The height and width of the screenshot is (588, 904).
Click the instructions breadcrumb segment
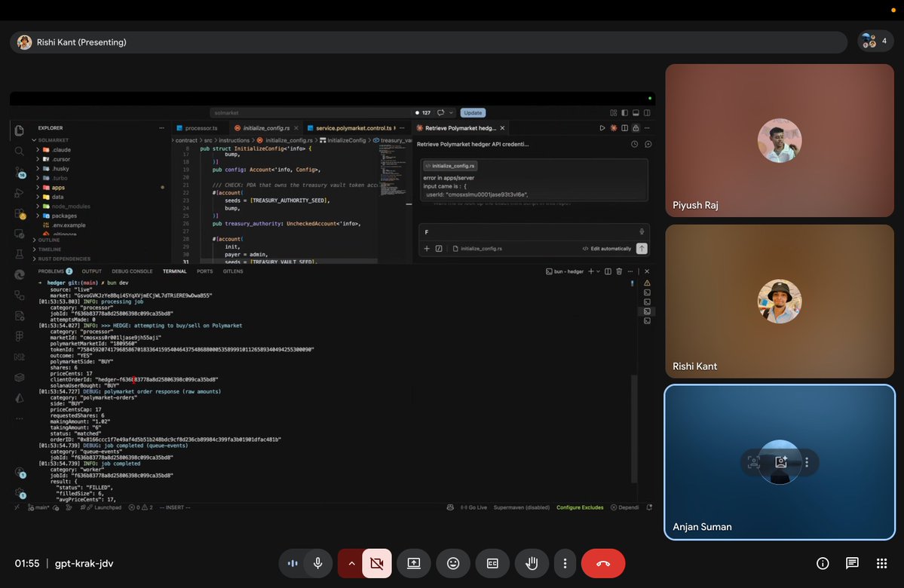pos(234,140)
